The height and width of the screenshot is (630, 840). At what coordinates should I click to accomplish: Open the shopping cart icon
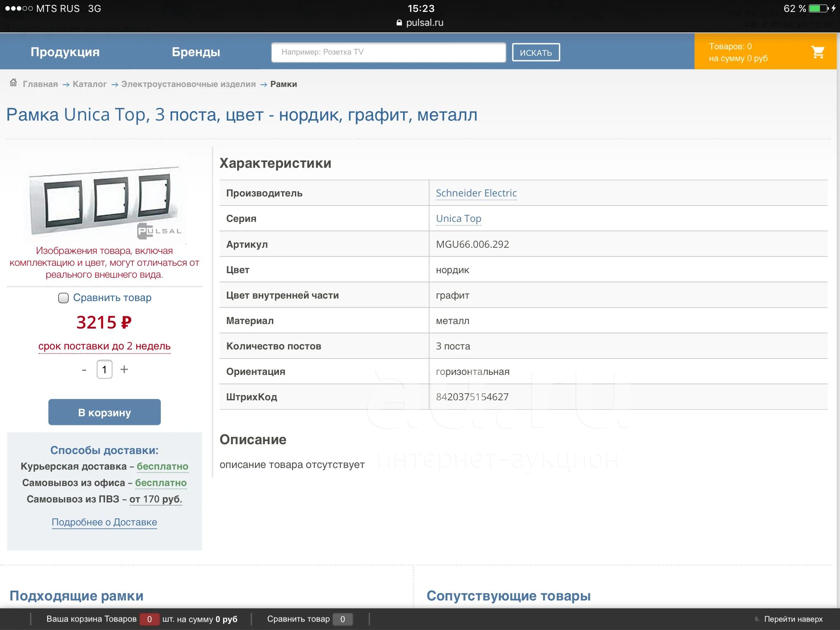tap(818, 52)
